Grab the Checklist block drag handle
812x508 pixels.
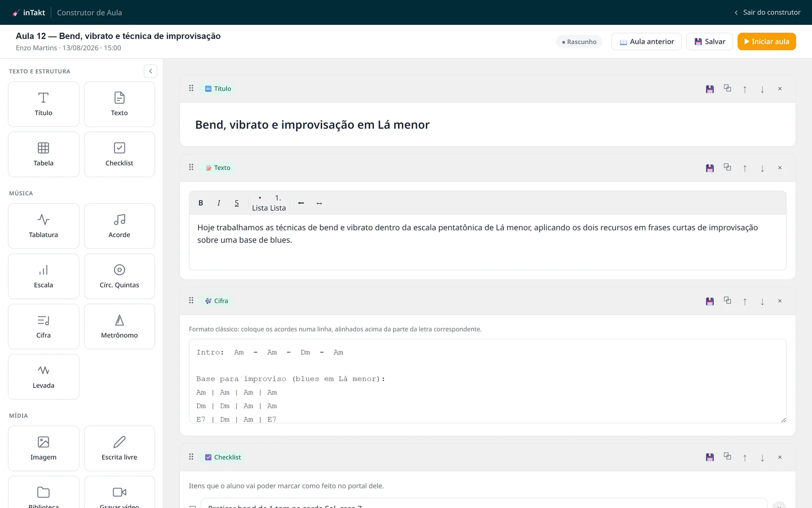191,457
